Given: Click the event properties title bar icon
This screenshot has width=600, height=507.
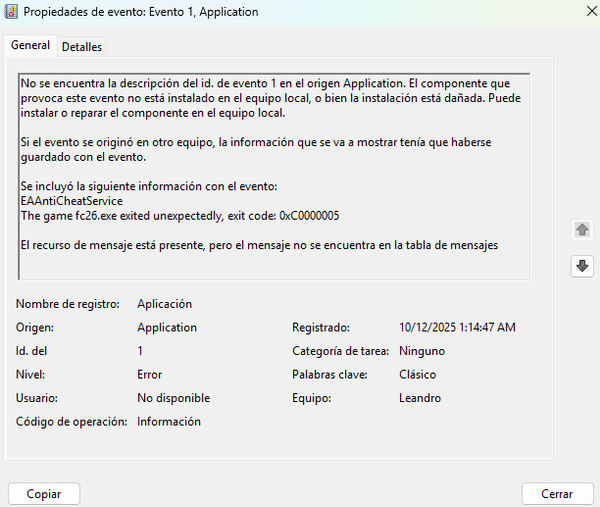Looking at the screenshot, I should point(12,12).
